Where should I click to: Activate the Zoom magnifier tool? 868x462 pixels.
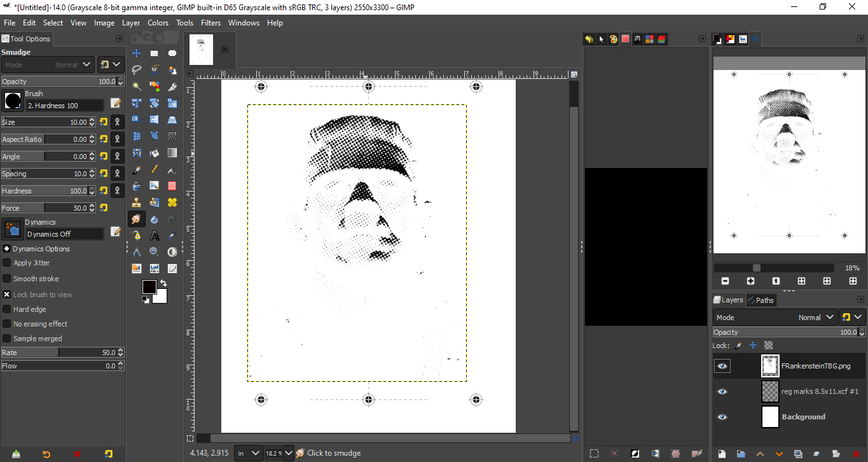click(154, 251)
